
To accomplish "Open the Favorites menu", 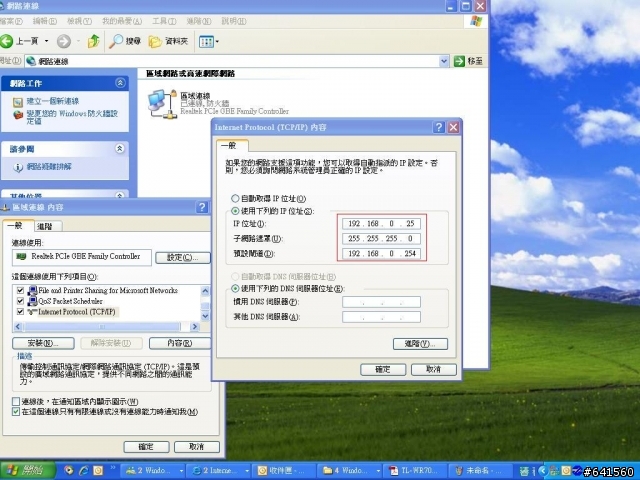I will 122,21.
